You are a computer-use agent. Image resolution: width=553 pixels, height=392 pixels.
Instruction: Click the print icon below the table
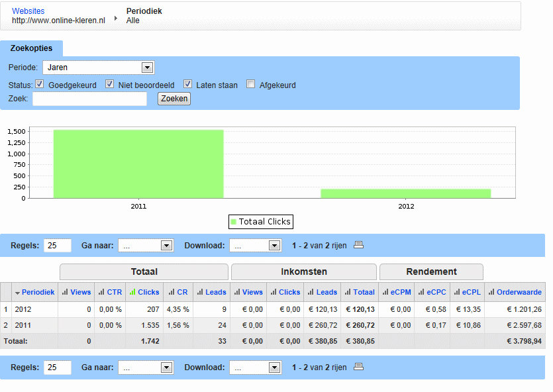[x=359, y=367]
